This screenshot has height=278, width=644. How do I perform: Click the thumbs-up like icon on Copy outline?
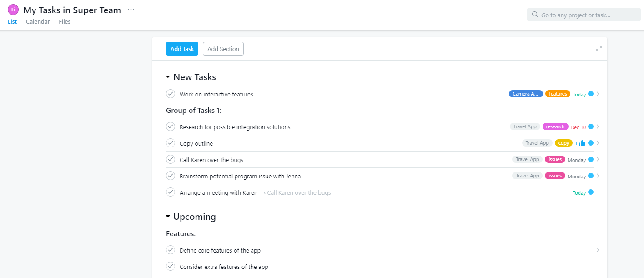click(x=582, y=143)
